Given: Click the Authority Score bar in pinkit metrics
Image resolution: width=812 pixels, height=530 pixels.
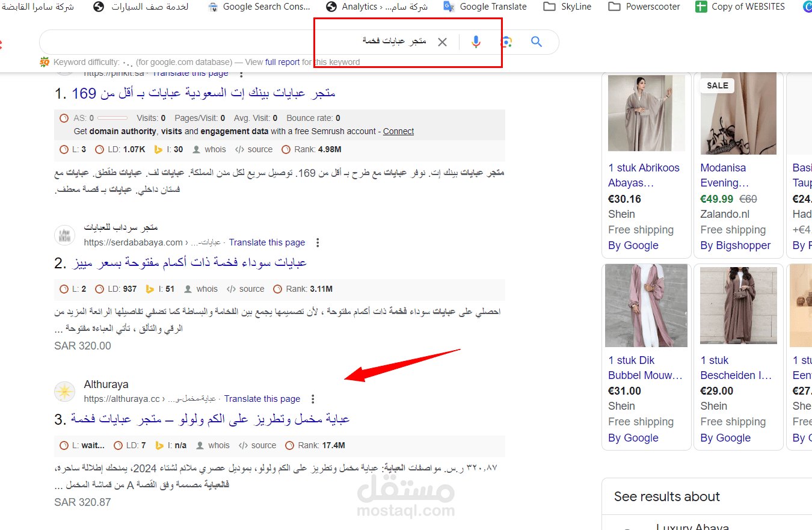Looking at the screenshot, I should [112, 118].
